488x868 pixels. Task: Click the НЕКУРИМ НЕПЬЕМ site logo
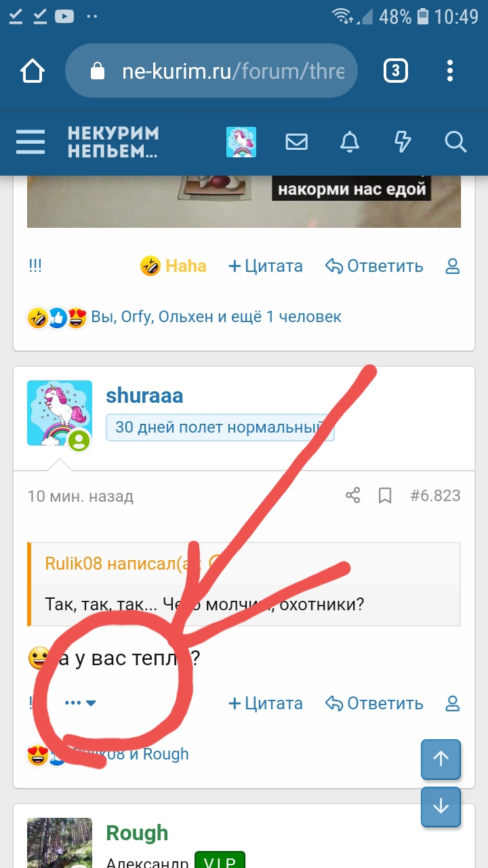[x=113, y=142]
